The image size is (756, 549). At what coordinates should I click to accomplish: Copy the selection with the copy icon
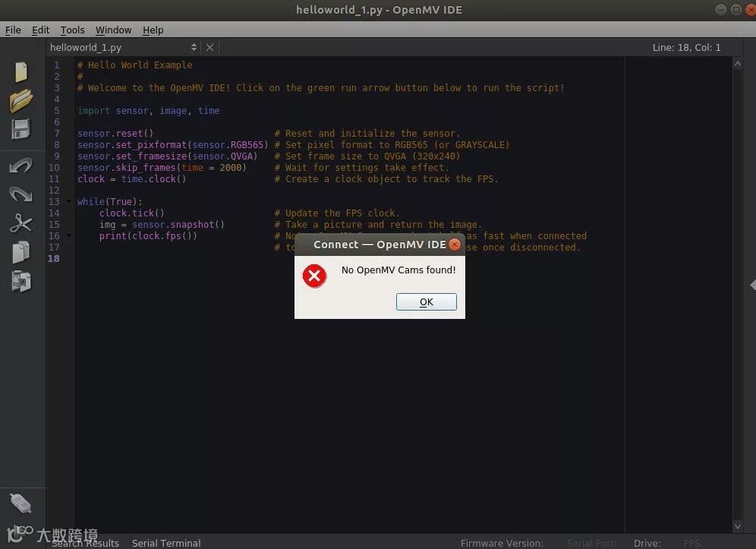21,252
